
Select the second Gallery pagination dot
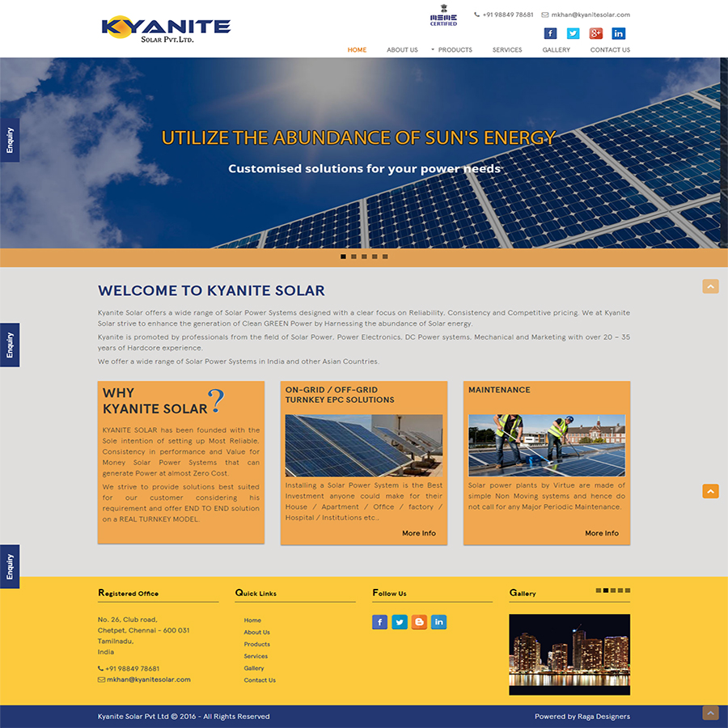pos(605,590)
